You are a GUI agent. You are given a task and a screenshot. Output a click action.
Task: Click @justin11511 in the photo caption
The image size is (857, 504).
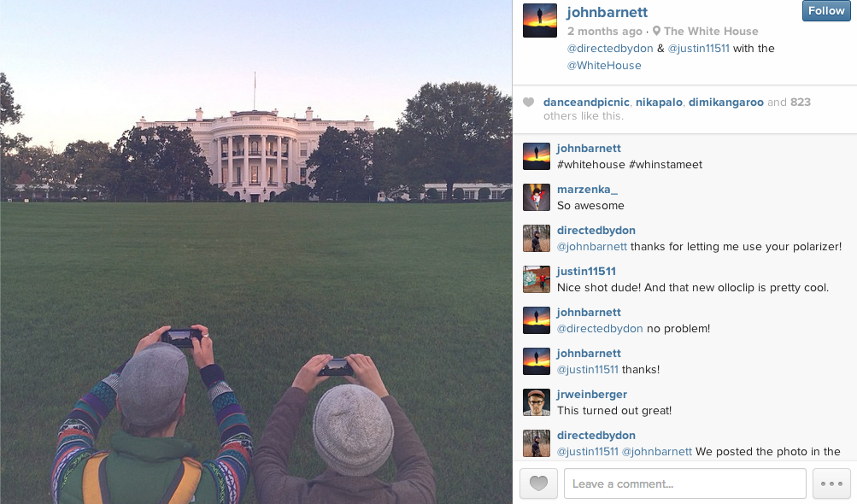(x=698, y=48)
